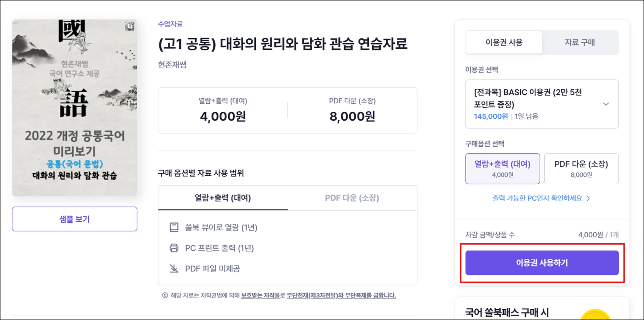Select the PDF 다운 (소장) 8,000원 purchase option
Screen dimensions: 644x320
[x=581, y=169]
